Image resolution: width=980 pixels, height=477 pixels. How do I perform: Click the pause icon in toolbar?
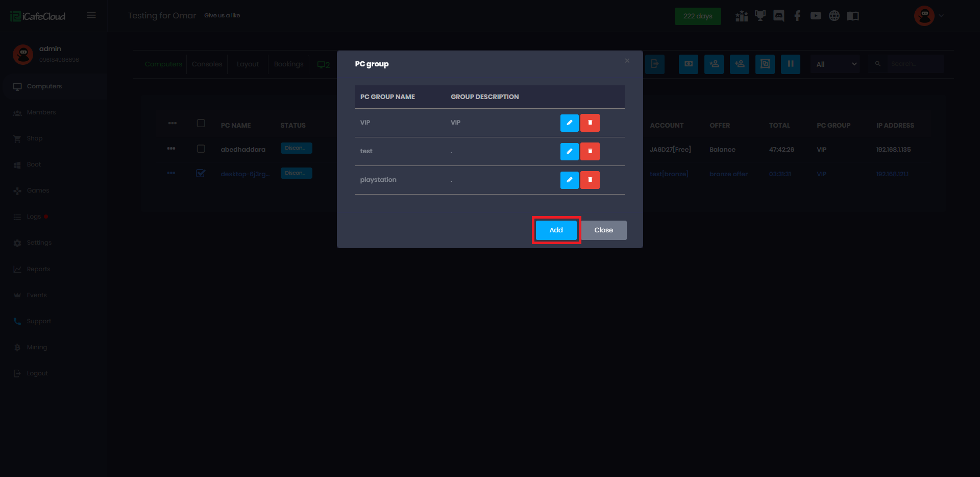pos(790,64)
